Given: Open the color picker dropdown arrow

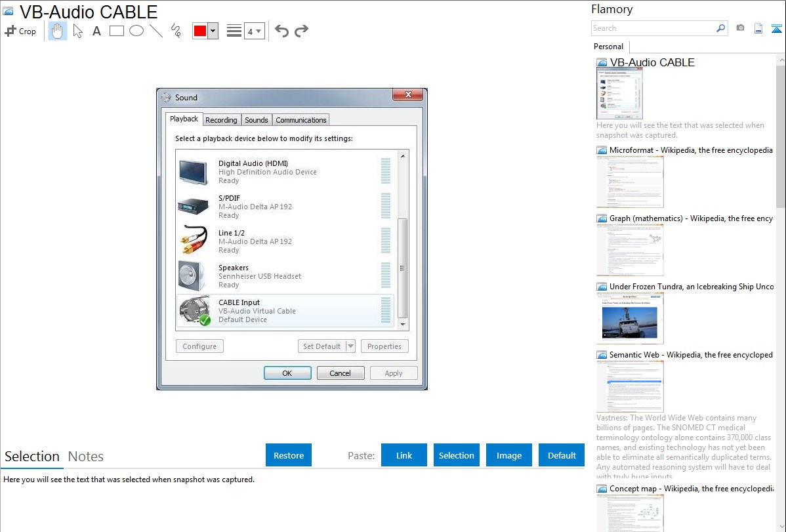Looking at the screenshot, I should tap(213, 31).
